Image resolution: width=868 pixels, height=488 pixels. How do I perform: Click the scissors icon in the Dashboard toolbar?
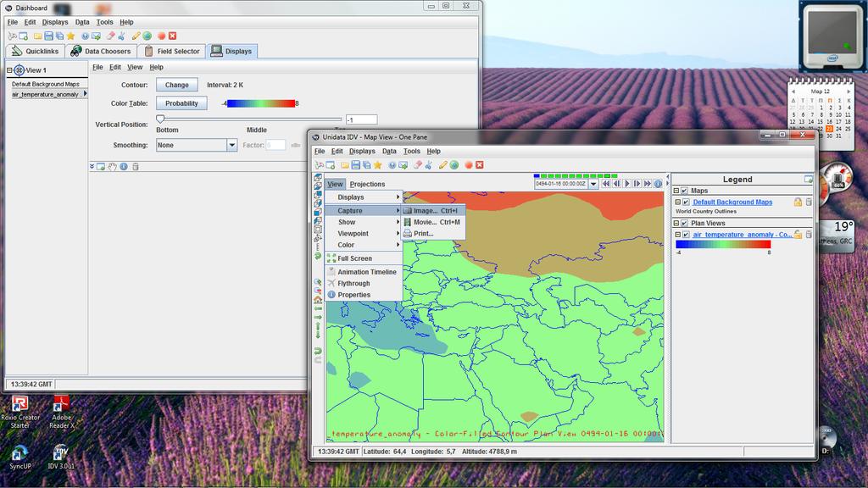121,36
